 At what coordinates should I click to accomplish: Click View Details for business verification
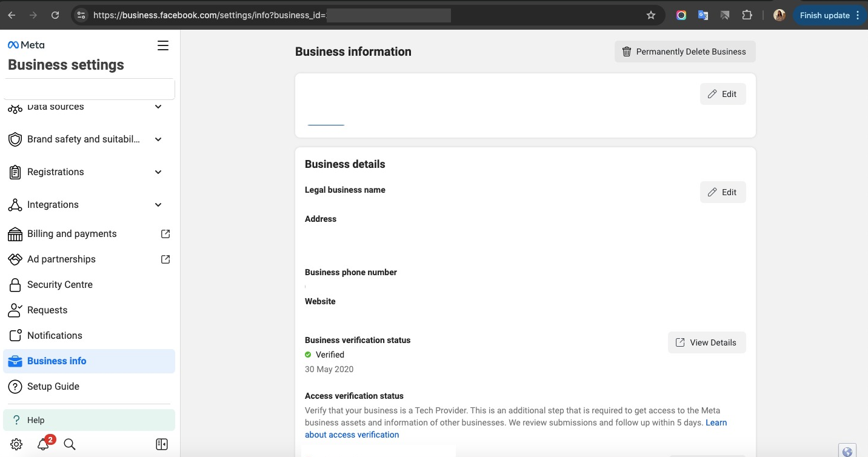(707, 342)
